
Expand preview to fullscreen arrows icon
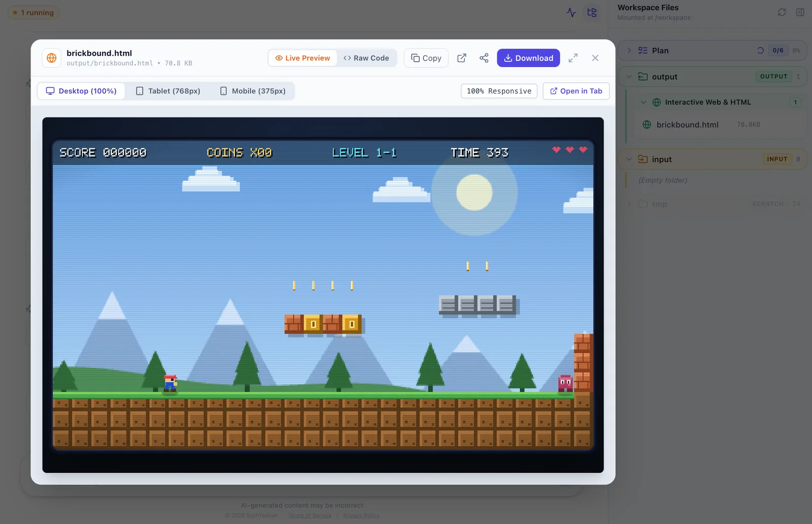coord(573,58)
